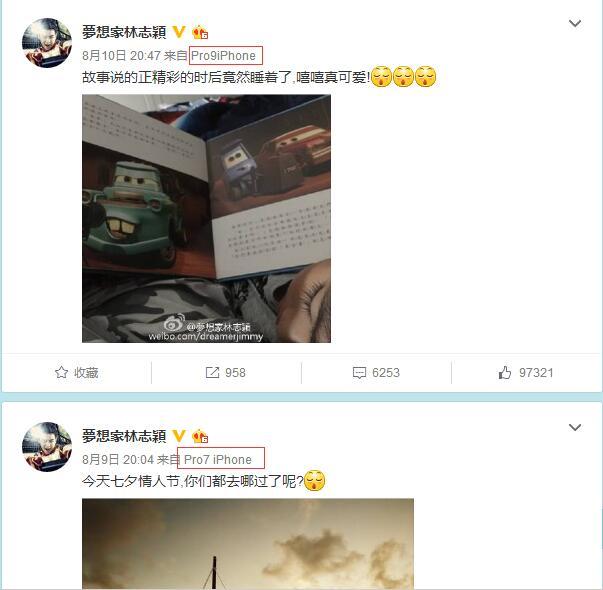Viewport: 603px width, 590px height.
Task: Enlarge the cloudy sky photo in second post
Action: click(x=248, y=544)
